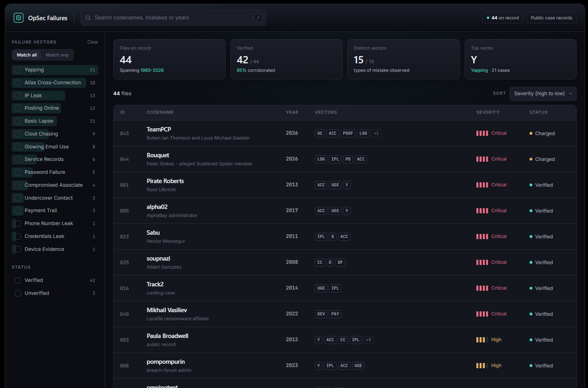Click the OpSec Failures logo icon
Viewport: 588px width, 388px height.
19,18
